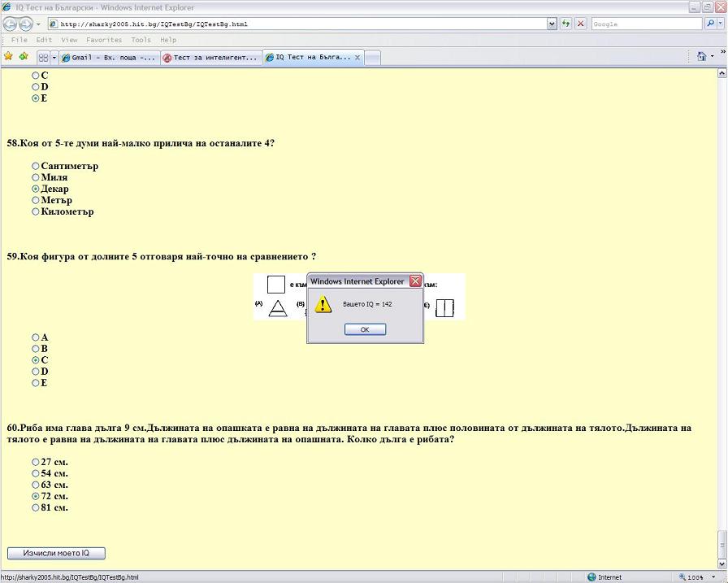Click the triangle figure (A) in question 59
The width and height of the screenshot is (728, 583).
(x=278, y=308)
